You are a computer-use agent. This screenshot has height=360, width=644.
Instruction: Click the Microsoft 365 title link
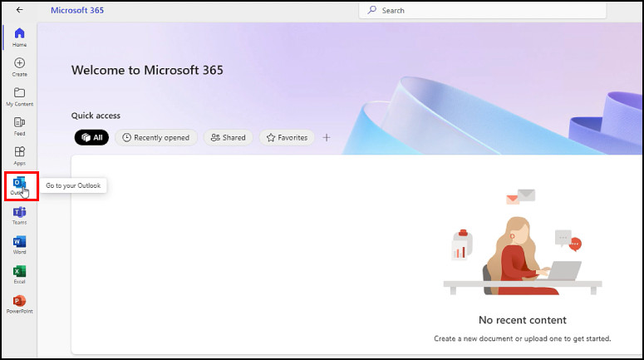[x=77, y=10]
